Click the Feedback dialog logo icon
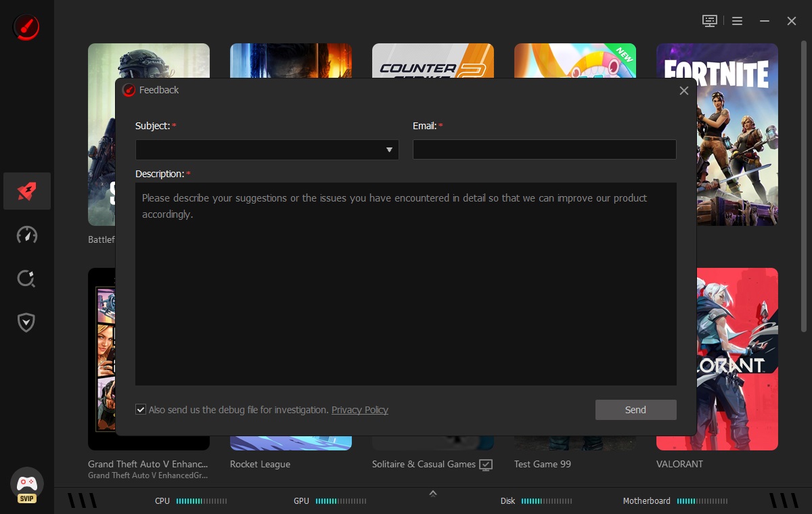 click(x=129, y=90)
